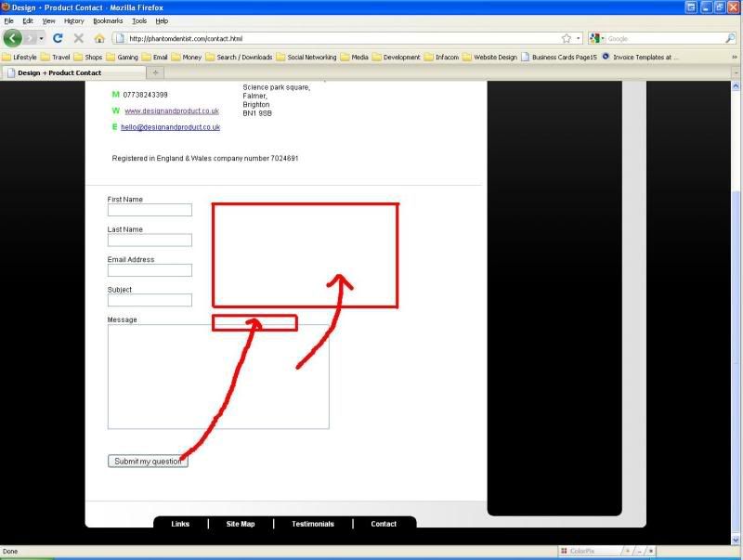Click the Email Address input field

pyautogui.click(x=150, y=270)
